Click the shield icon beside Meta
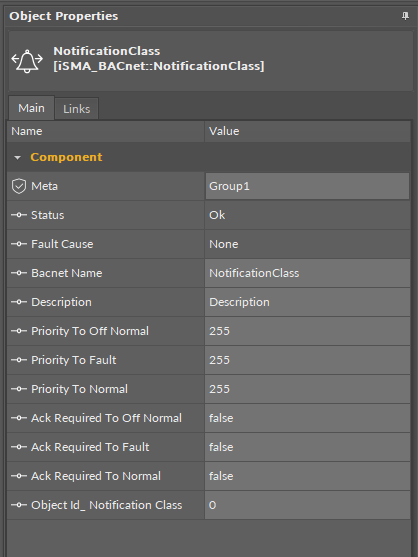The image size is (418, 557). [19, 186]
